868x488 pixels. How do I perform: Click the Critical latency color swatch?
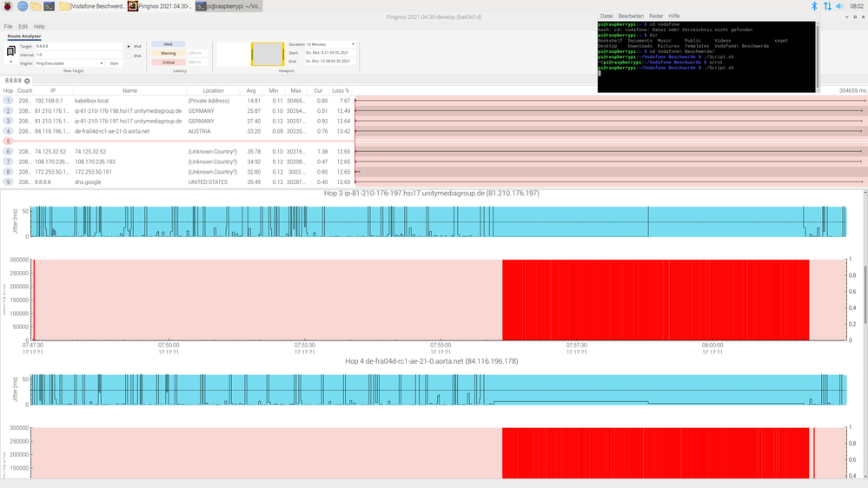pyautogui.click(x=169, y=63)
